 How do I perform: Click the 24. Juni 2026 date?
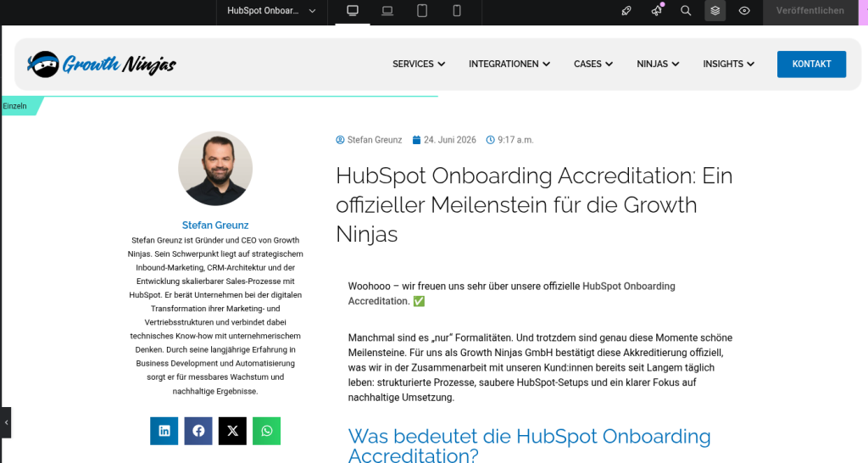pyautogui.click(x=450, y=140)
